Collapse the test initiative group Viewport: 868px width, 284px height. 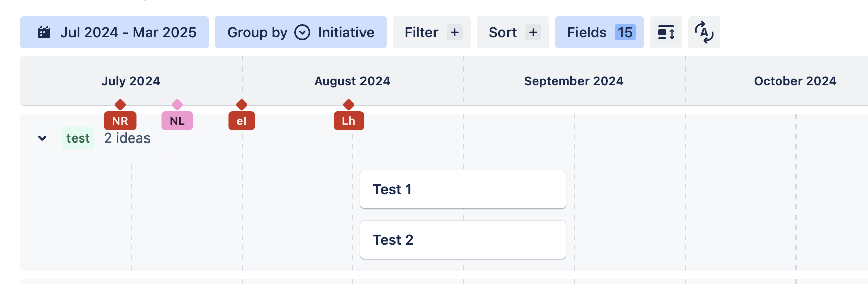42,138
